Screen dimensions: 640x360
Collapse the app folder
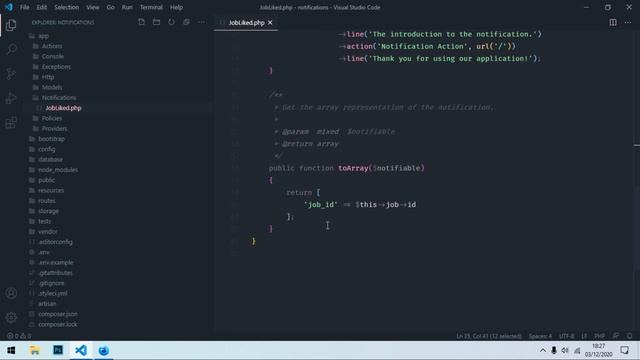click(43, 36)
